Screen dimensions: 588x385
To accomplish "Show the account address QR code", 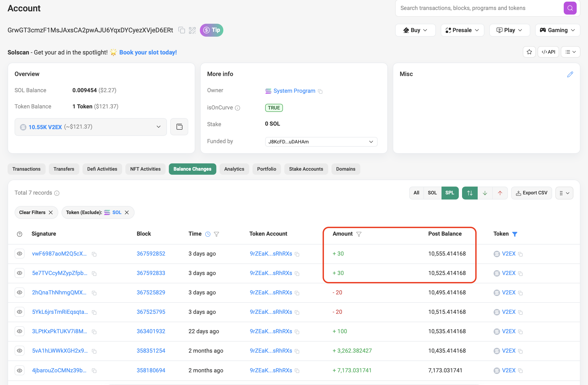I will pos(192,30).
